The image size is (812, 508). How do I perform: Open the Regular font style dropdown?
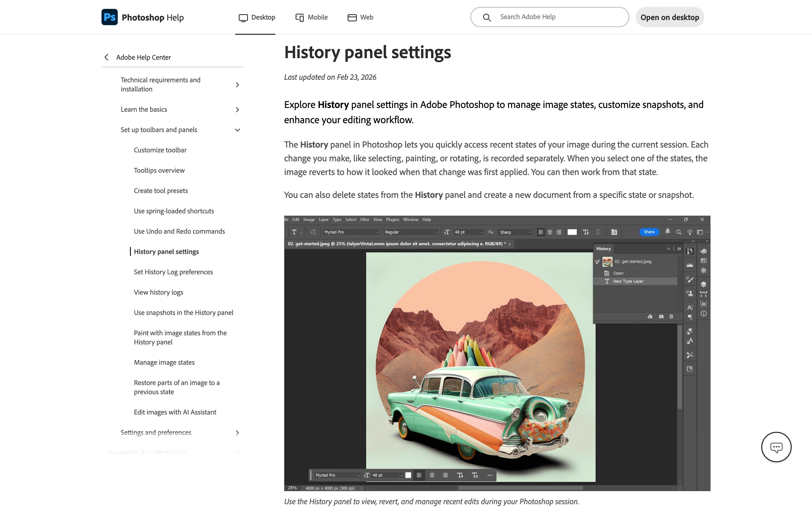tap(411, 232)
